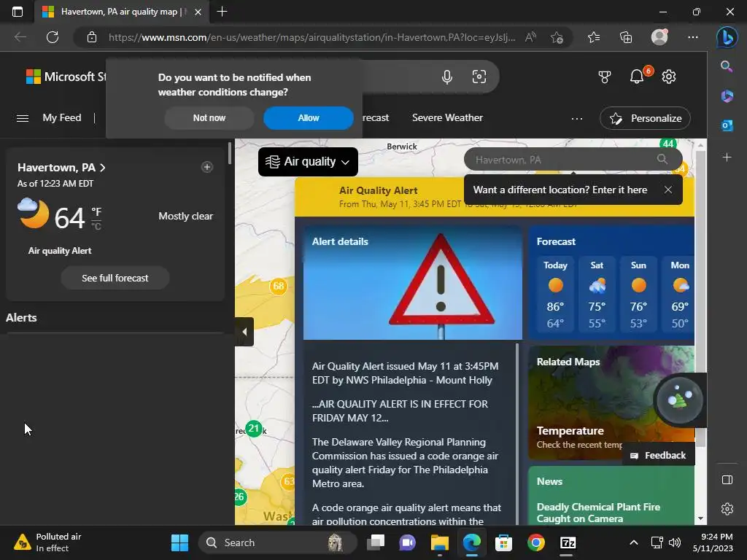Screen dimensions: 747x560
Task: Open Bing chat sidebar icon
Action: pos(727,37)
